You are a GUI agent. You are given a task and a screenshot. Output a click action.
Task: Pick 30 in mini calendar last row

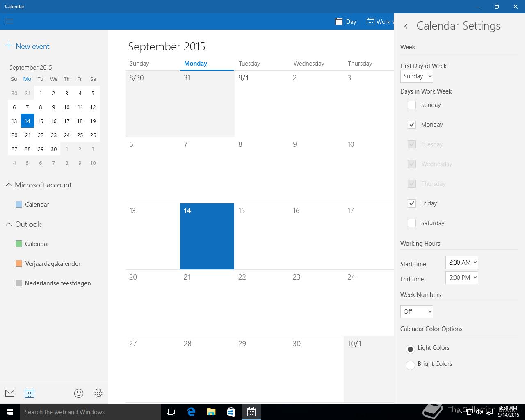pyautogui.click(x=54, y=149)
